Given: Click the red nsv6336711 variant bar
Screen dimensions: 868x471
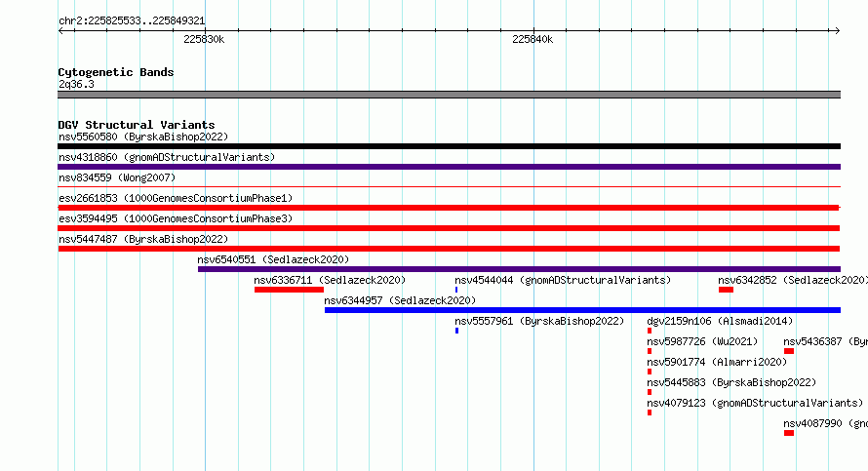Looking at the screenshot, I should 289,290.
